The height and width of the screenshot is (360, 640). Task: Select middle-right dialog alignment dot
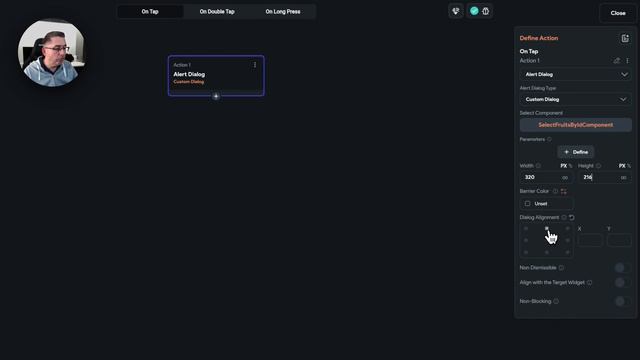pos(567,240)
